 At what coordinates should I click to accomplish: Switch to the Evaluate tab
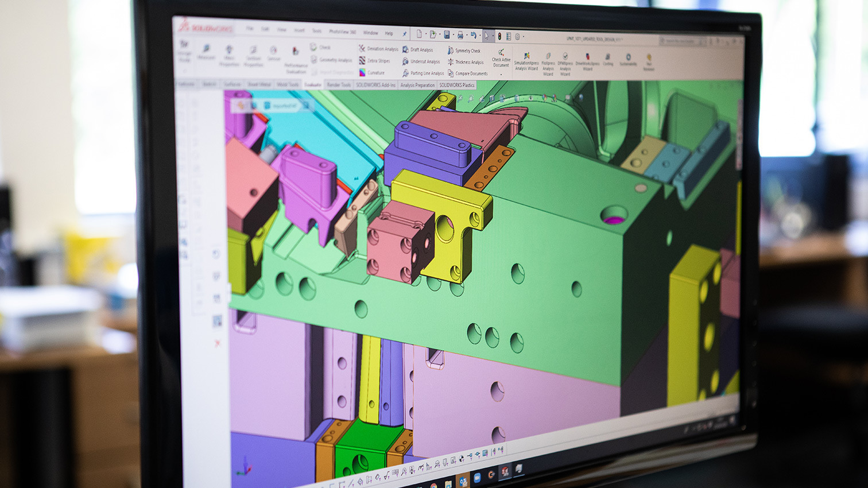coord(313,85)
